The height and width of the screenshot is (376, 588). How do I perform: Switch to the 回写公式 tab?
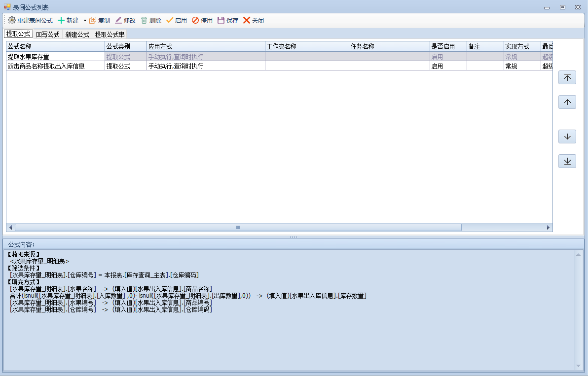point(48,34)
